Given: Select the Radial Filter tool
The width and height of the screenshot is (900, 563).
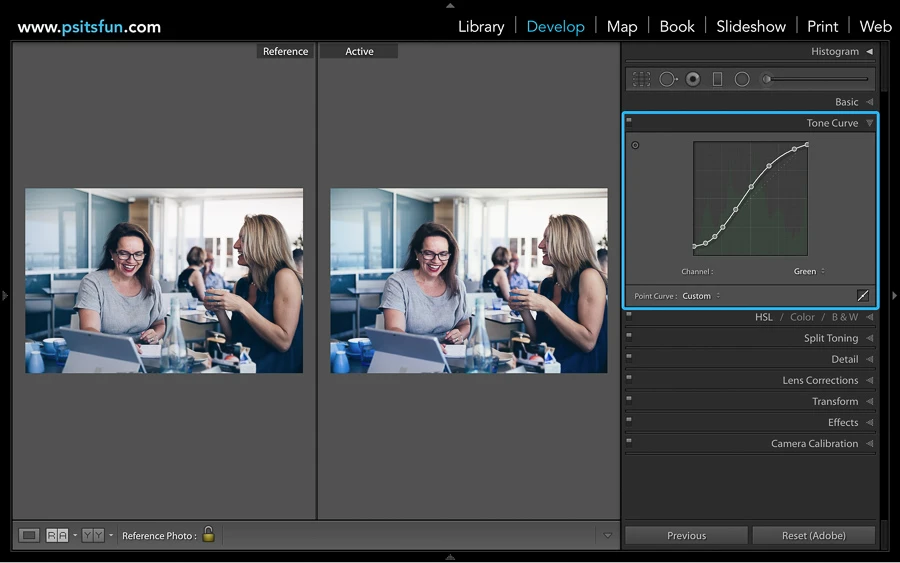Looking at the screenshot, I should (x=742, y=79).
